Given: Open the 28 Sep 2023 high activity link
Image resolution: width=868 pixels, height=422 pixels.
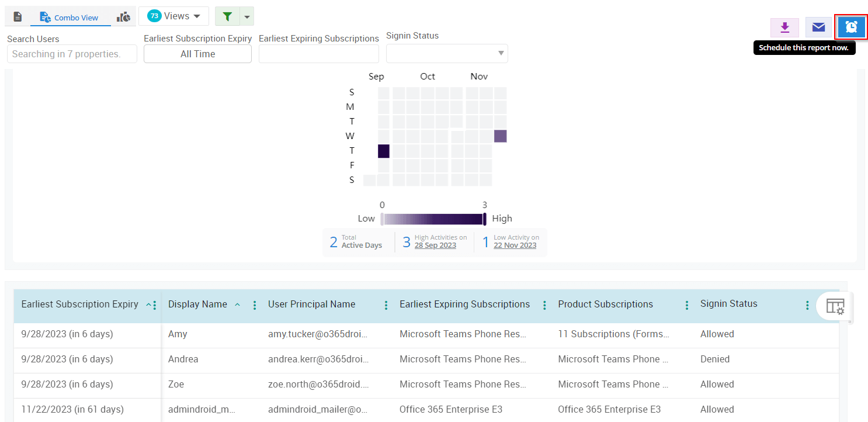Looking at the screenshot, I should tap(435, 245).
